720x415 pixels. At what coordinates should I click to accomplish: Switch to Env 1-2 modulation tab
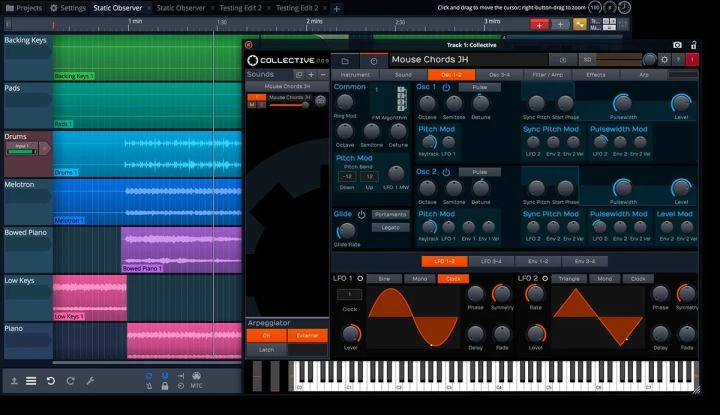538,261
